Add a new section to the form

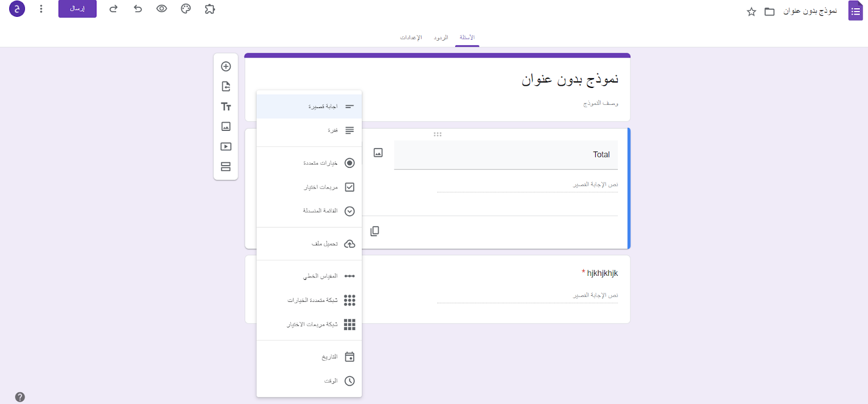click(226, 167)
